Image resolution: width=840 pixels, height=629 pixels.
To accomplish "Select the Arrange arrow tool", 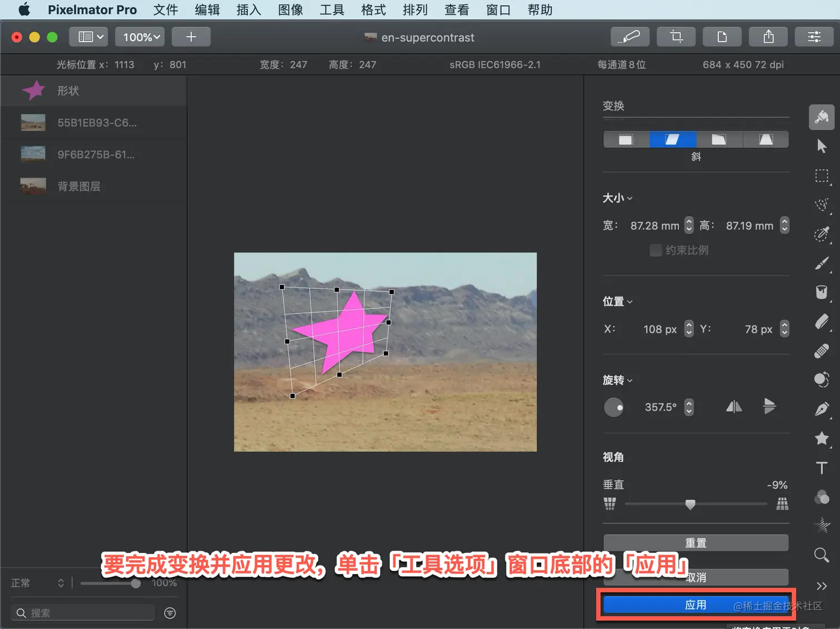I will (x=822, y=146).
